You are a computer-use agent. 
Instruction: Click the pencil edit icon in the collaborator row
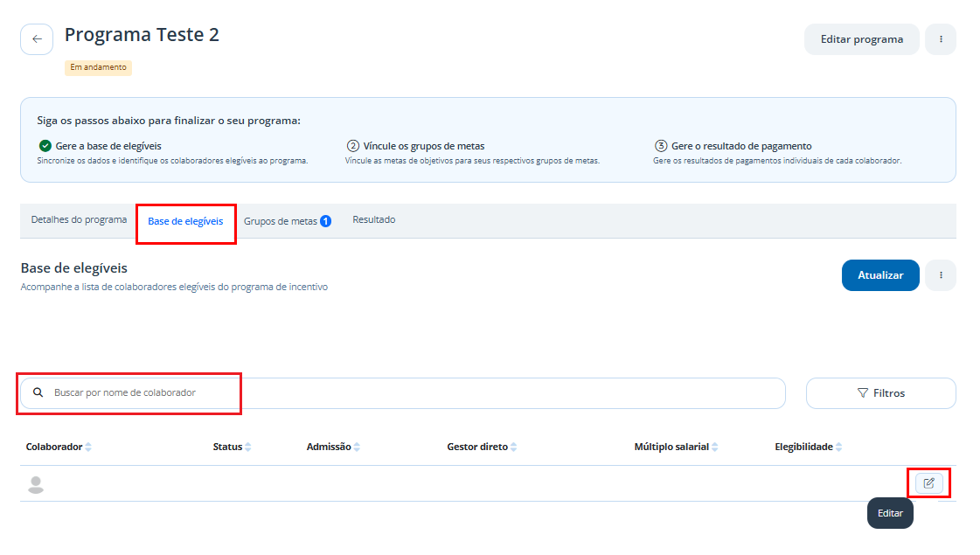pos(928,483)
